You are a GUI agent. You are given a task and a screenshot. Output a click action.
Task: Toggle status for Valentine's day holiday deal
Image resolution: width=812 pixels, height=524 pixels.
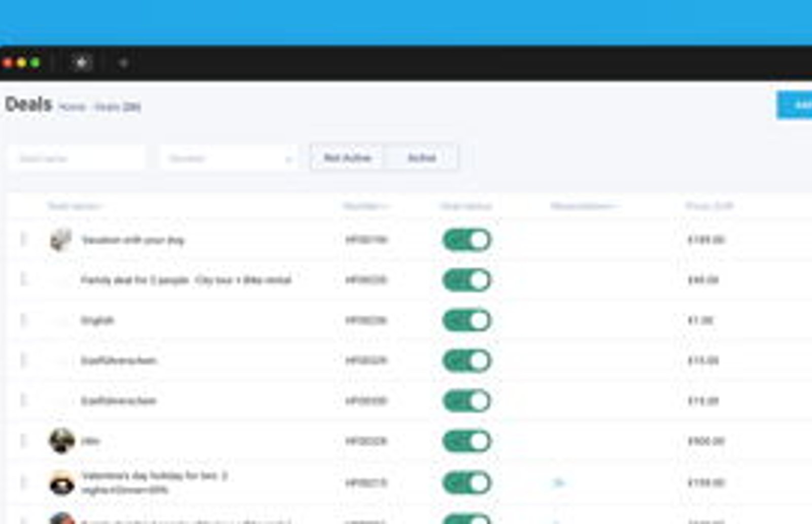click(467, 483)
